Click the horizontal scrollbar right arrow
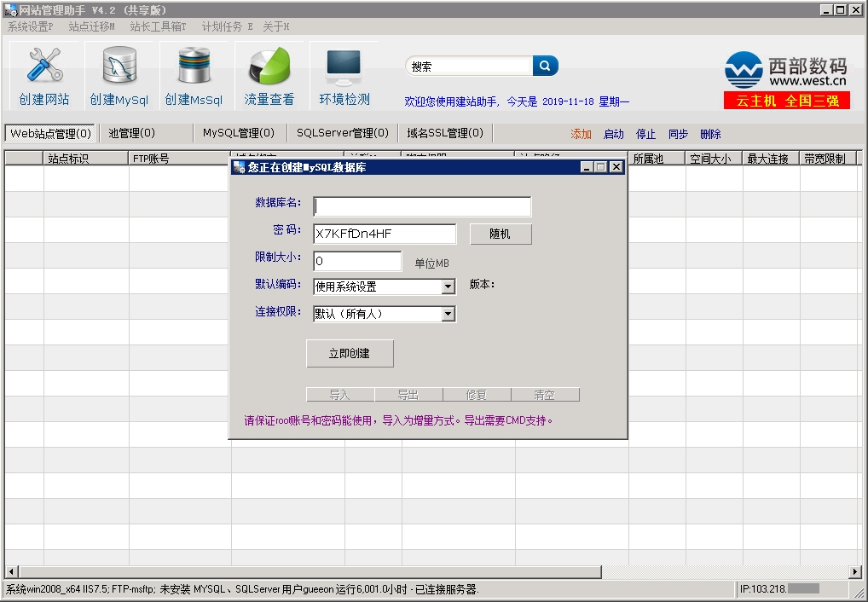868x602 pixels. (855, 571)
